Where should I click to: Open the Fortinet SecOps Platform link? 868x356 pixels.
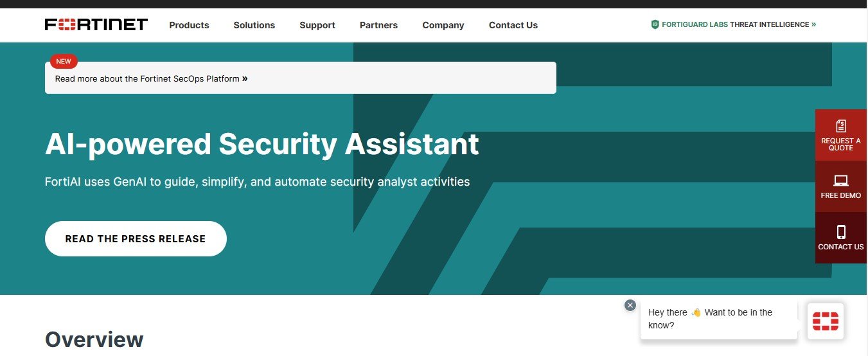click(x=151, y=79)
